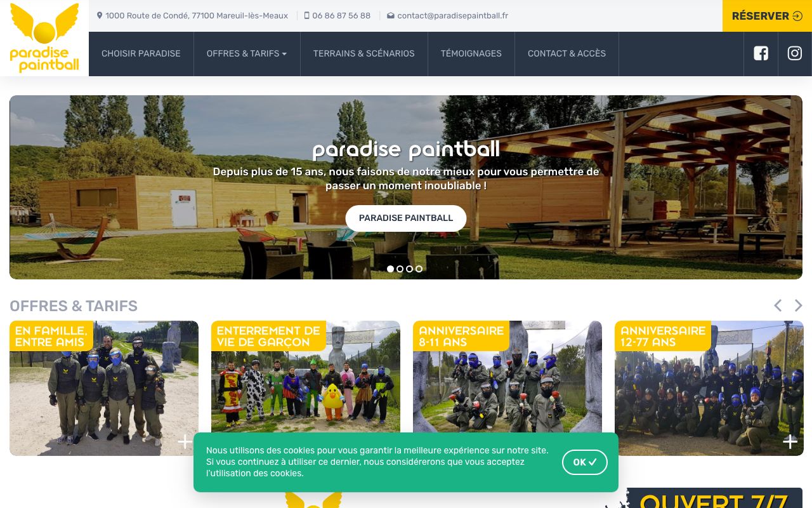Screen dimensions: 812x508
Task: Call the 06 86 87 56 88 number link
Action: (x=341, y=16)
